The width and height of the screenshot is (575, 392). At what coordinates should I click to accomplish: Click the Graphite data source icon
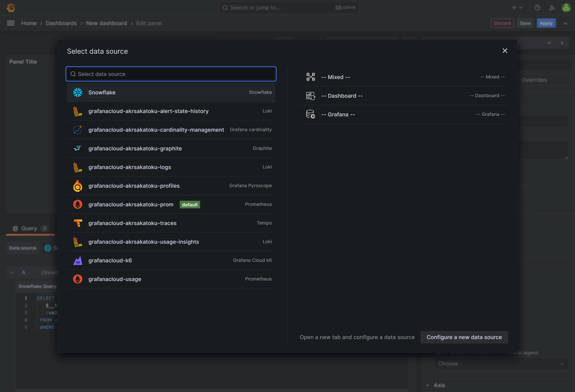click(78, 148)
